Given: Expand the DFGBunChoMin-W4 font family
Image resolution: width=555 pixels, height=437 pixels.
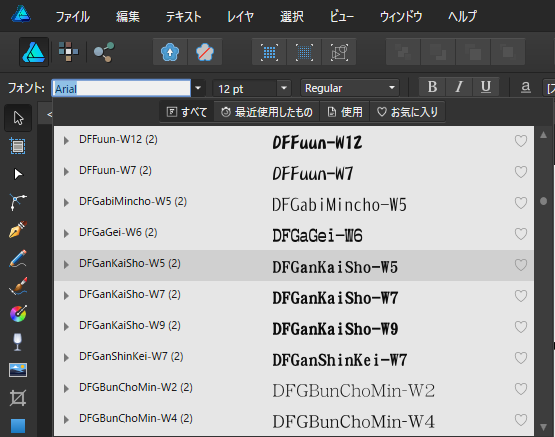Looking at the screenshot, I should tap(66, 420).
